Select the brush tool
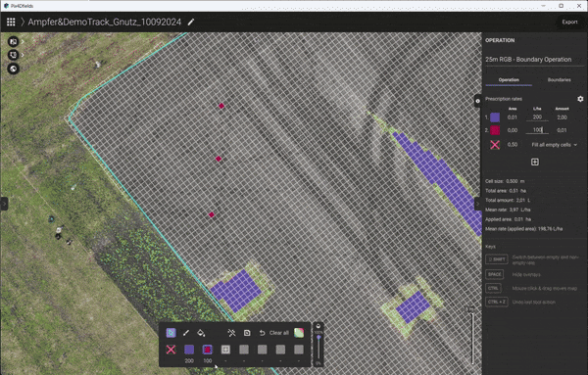 (186, 333)
